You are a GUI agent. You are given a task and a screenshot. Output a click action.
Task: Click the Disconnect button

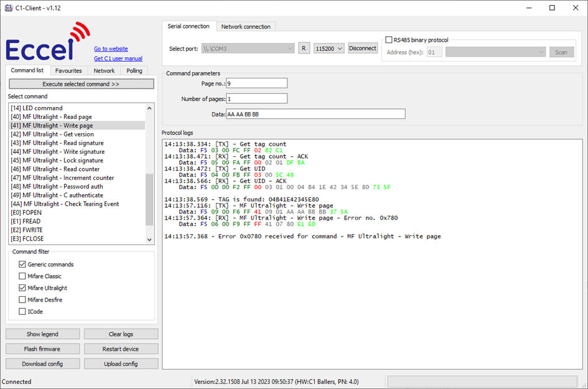(x=362, y=49)
